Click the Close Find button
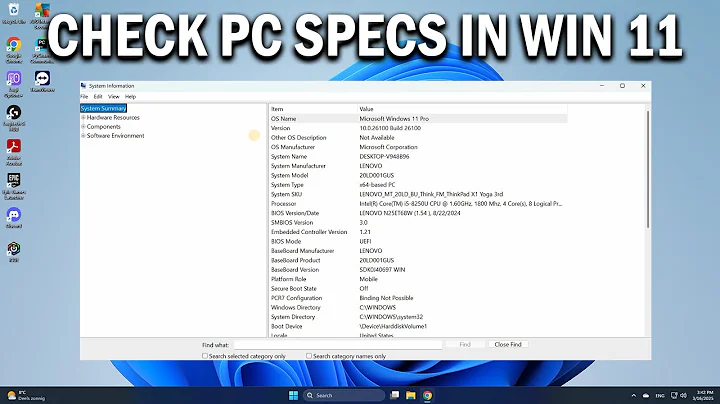 pyautogui.click(x=508, y=344)
